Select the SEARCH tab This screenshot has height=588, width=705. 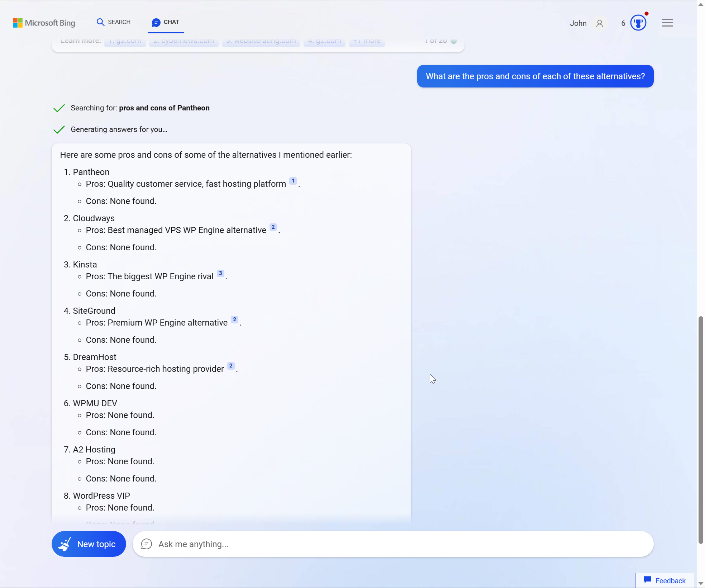pyautogui.click(x=113, y=22)
